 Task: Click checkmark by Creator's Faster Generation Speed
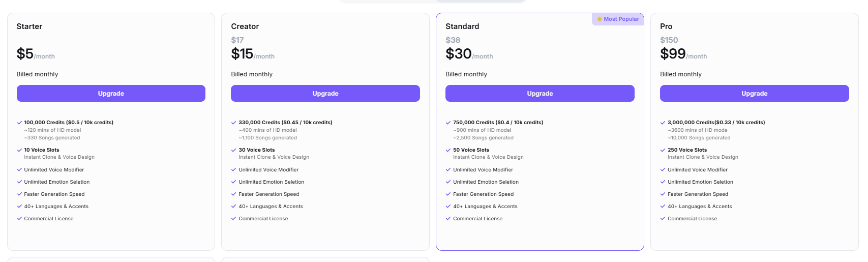(234, 194)
